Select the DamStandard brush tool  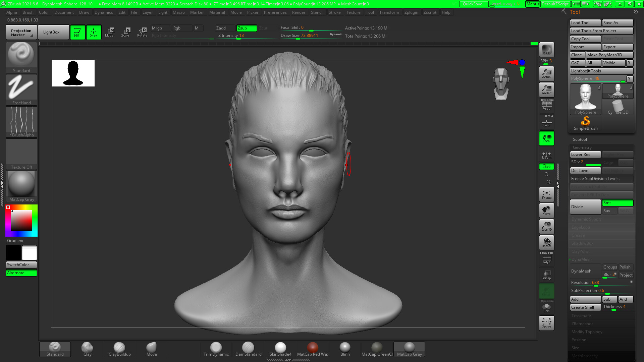(x=248, y=349)
